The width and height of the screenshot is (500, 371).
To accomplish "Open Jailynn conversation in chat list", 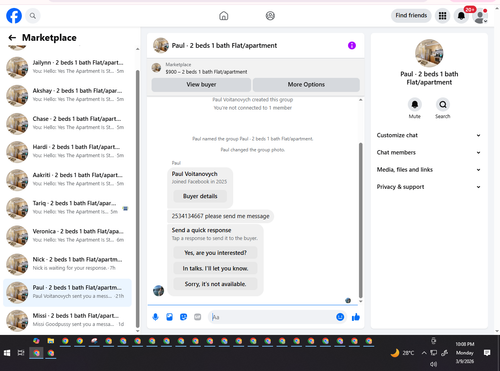I will pyautogui.click(x=67, y=67).
